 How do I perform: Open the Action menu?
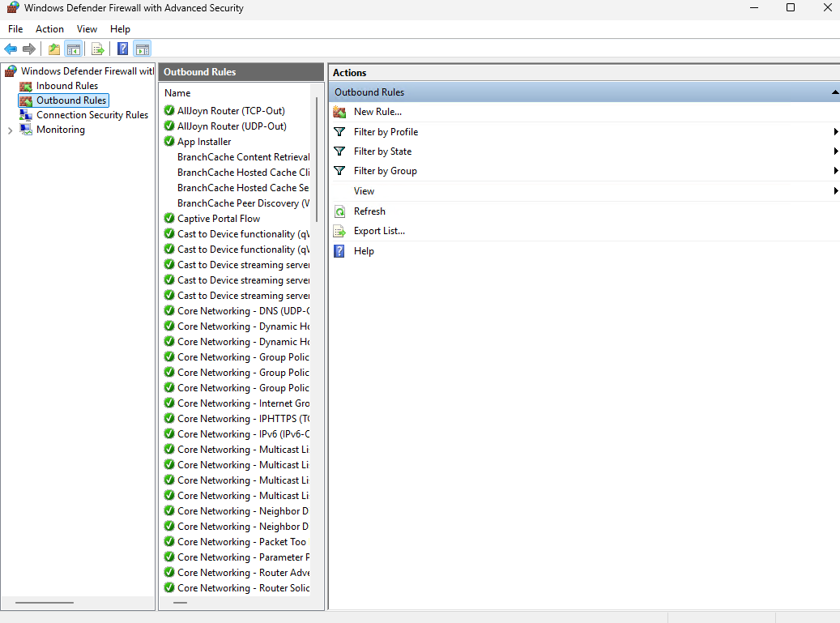pyautogui.click(x=50, y=29)
